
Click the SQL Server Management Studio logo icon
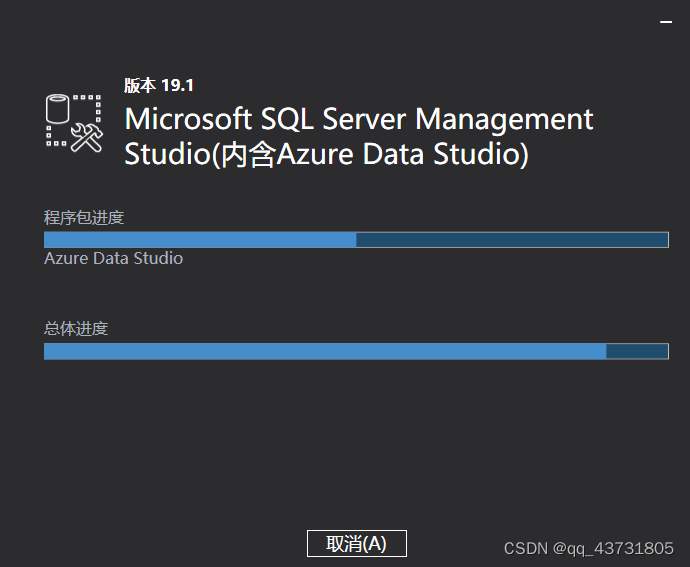coord(74,123)
